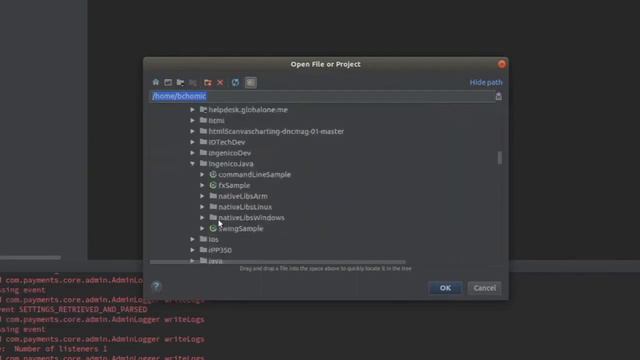
Task: Click into the /home/bchemic path field
Action: point(322,96)
